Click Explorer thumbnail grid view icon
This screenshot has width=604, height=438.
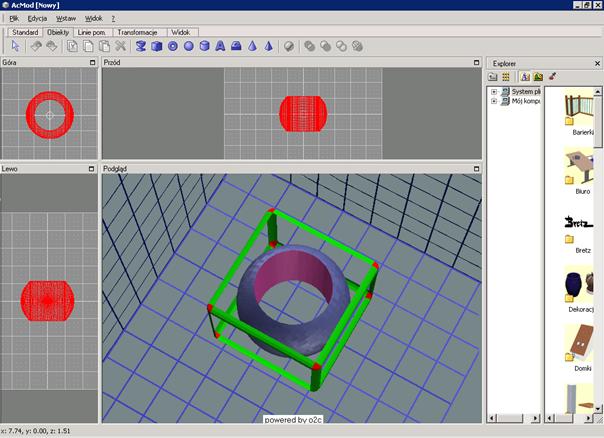[506, 77]
